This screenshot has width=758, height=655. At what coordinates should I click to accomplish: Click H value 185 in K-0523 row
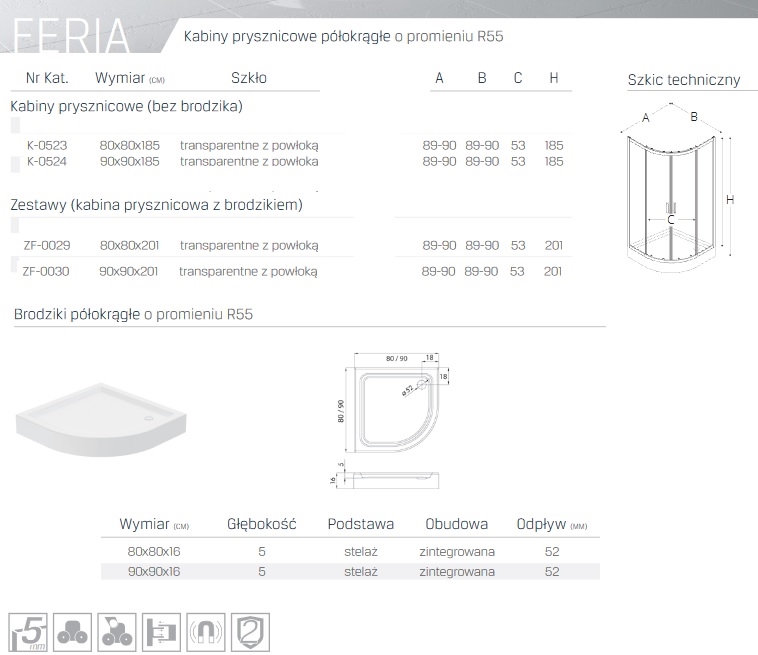coord(554,145)
